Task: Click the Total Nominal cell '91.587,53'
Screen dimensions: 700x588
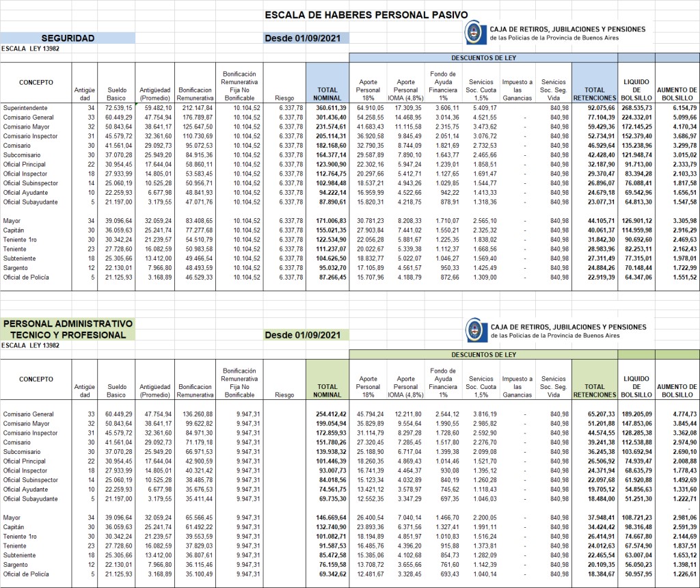Action: (333, 546)
